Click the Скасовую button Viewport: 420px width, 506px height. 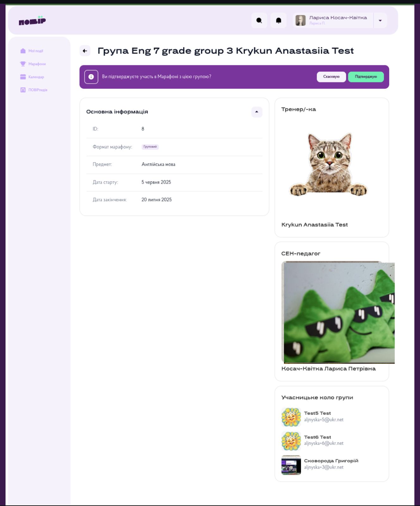[331, 77]
